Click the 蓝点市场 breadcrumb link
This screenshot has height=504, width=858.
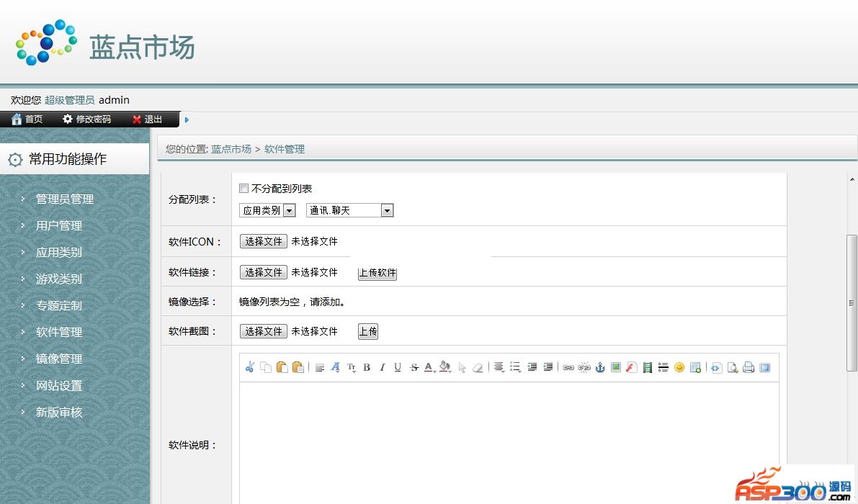[x=231, y=149]
